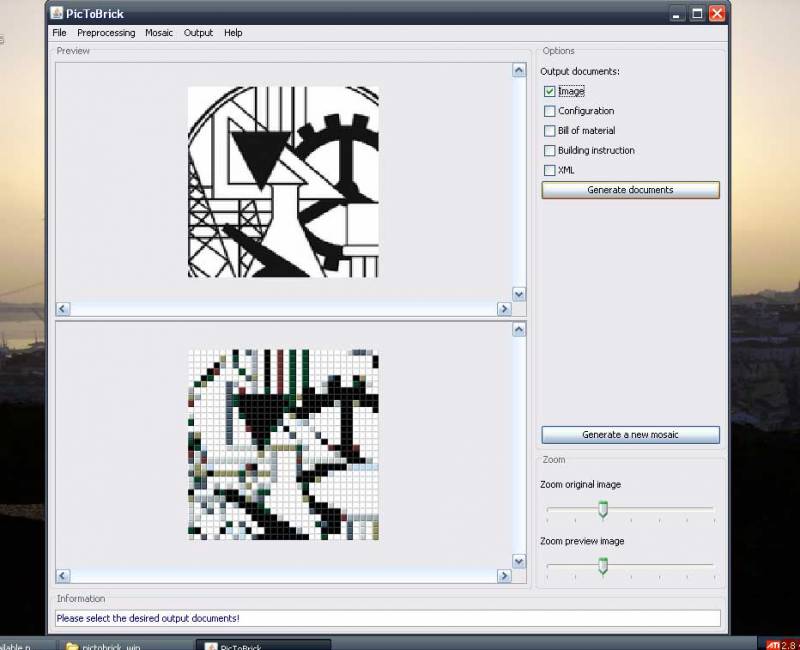This screenshot has height=650, width=800.
Task: Click the Generate a new mosaic button
Action: coord(630,435)
